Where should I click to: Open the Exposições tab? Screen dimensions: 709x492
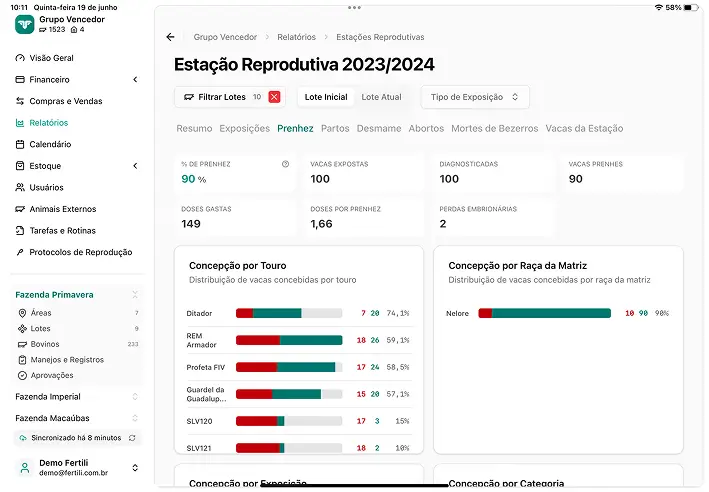click(x=245, y=128)
